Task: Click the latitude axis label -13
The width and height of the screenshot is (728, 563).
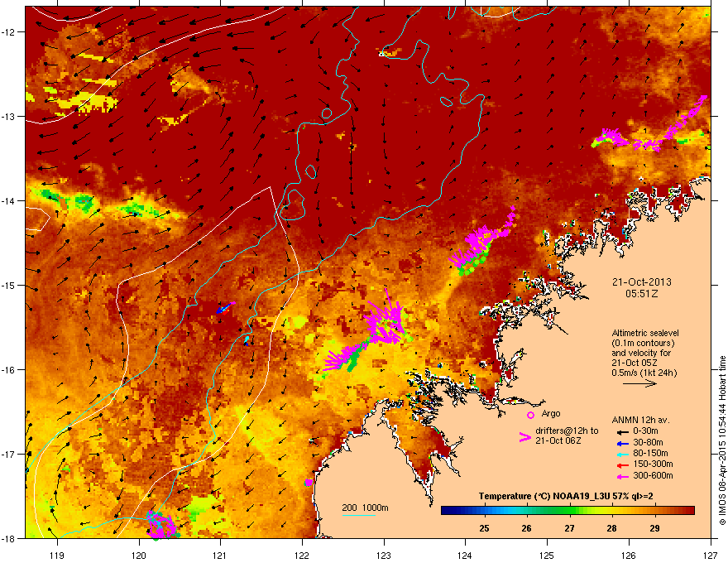Action: point(9,116)
